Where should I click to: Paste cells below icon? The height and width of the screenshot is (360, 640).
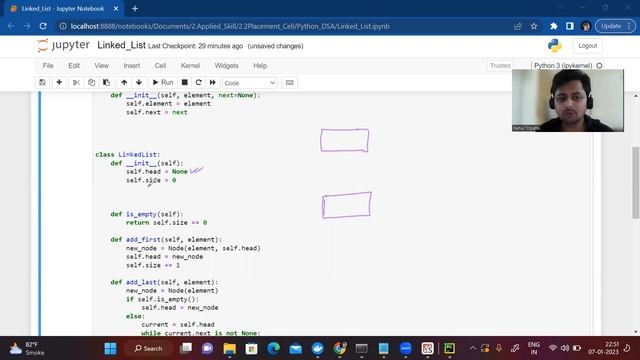coord(106,82)
